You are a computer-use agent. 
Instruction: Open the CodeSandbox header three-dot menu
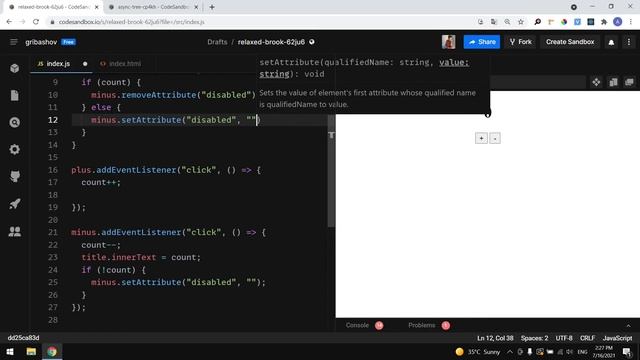(629, 42)
